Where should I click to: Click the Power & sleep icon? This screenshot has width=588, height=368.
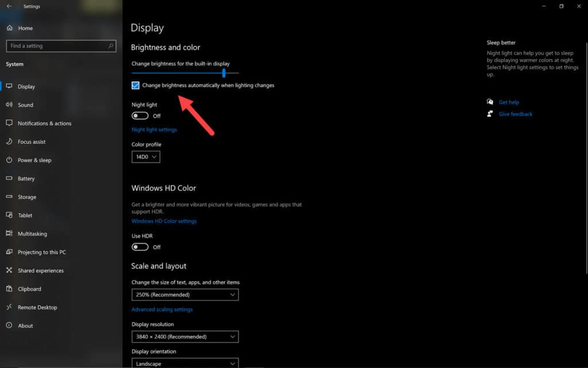pyautogui.click(x=9, y=160)
